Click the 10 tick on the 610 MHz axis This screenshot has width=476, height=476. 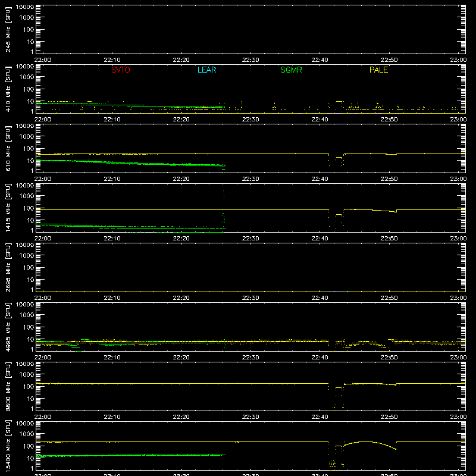30,161
